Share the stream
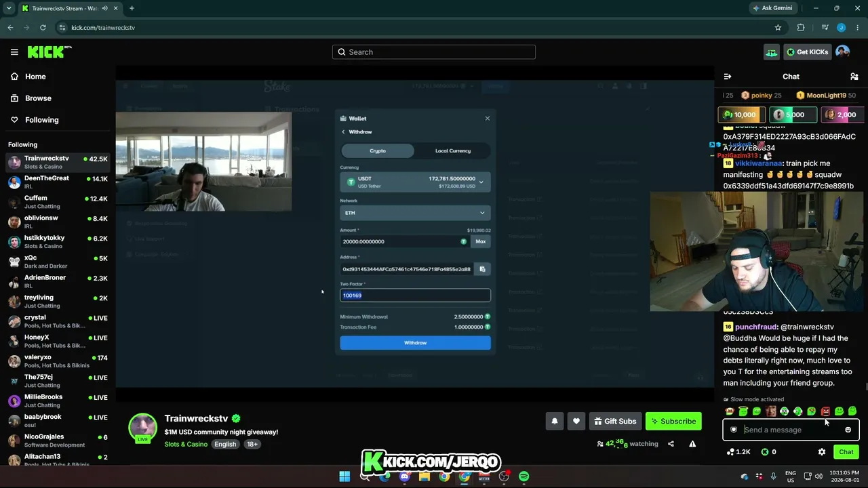This screenshot has width=868, height=488. coord(671,444)
